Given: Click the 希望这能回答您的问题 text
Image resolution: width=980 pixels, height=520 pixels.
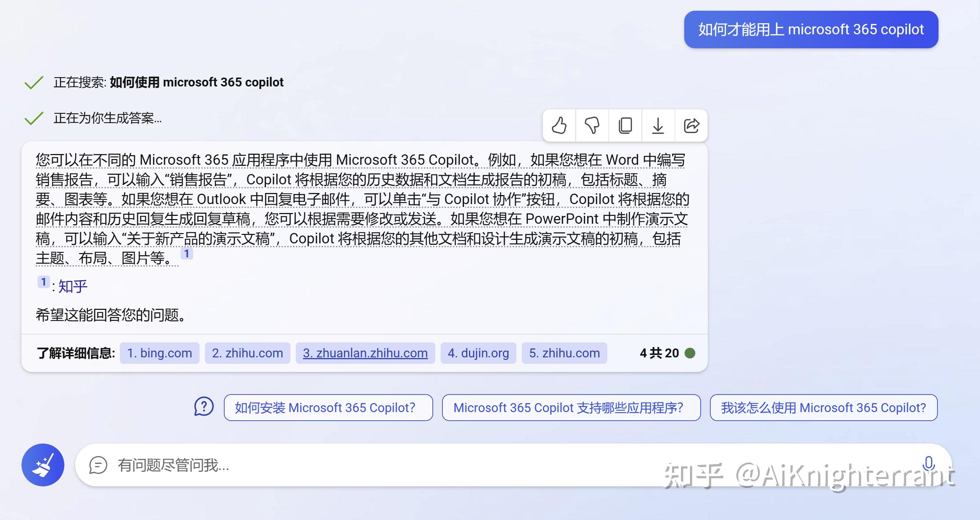Looking at the screenshot, I should pyautogui.click(x=111, y=315).
